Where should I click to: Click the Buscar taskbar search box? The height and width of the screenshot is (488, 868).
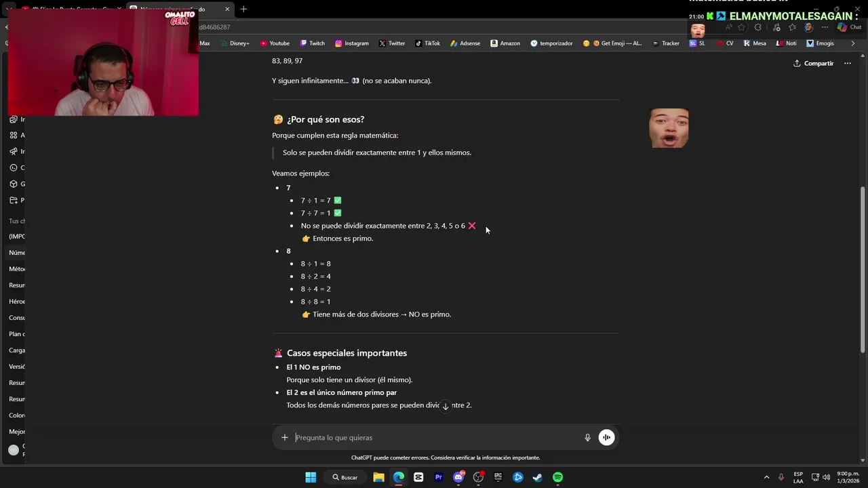(344, 477)
